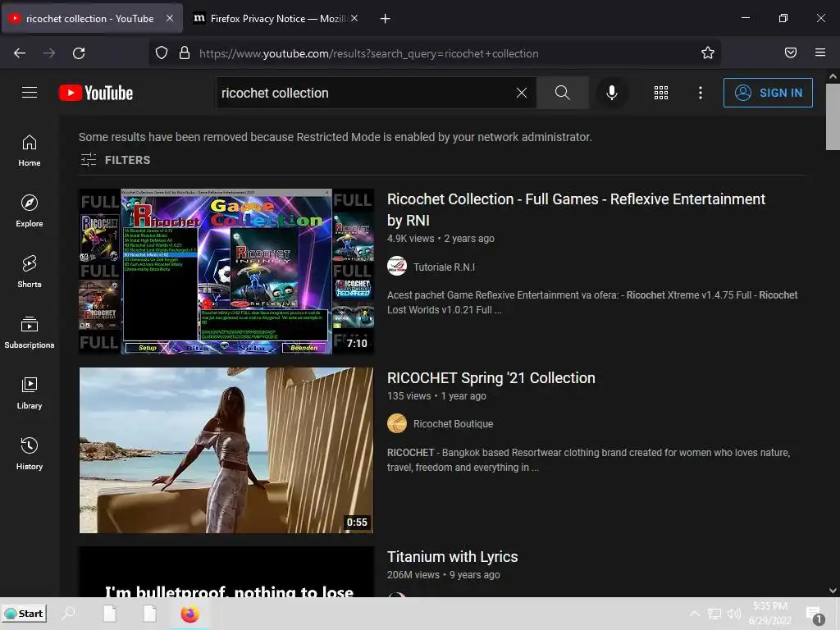The height and width of the screenshot is (630, 840).
Task: Open RICOCHET Spring '21 Collection video title
Action: pyautogui.click(x=491, y=377)
